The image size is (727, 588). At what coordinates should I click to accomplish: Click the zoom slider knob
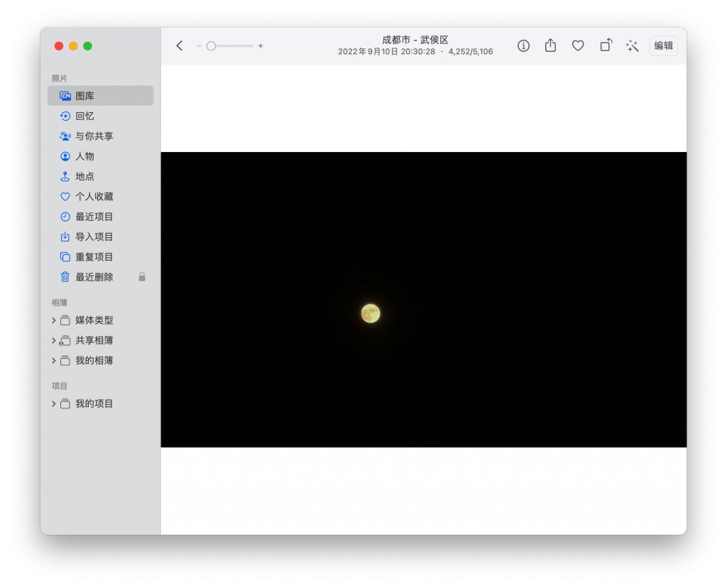211,46
